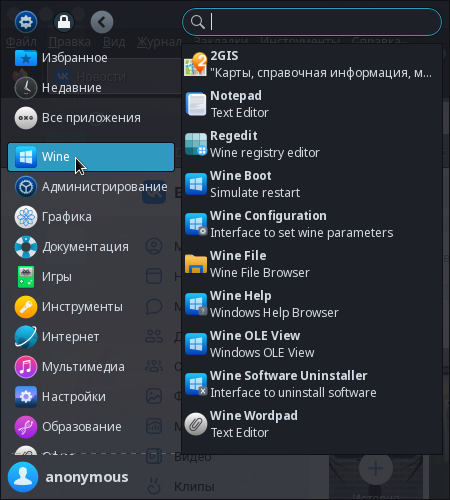Open the Избранное category
450x500 pixels.
pos(91,58)
